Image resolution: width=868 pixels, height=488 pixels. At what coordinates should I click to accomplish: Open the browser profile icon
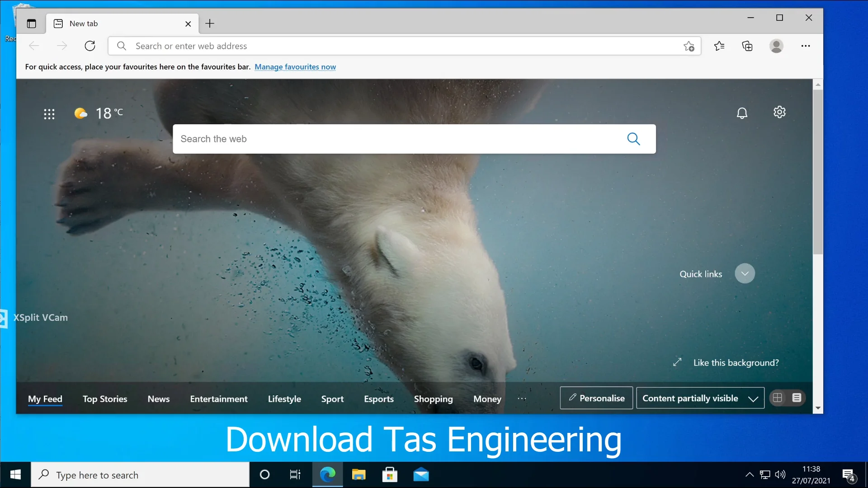pos(776,46)
